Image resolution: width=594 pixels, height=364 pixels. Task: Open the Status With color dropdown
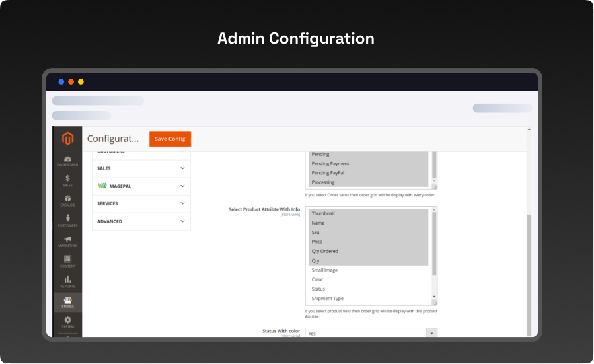[371, 334]
